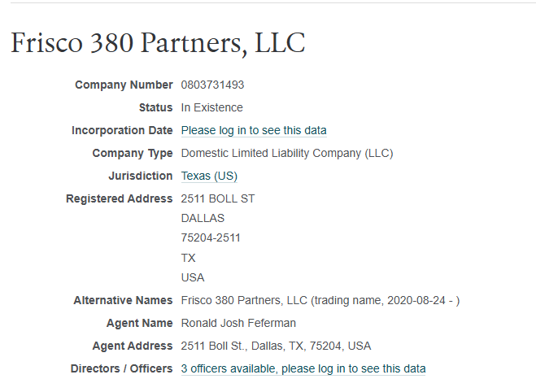Click the USA country line
Image resolution: width=536 pixels, height=392 pixels.
pyautogui.click(x=193, y=277)
